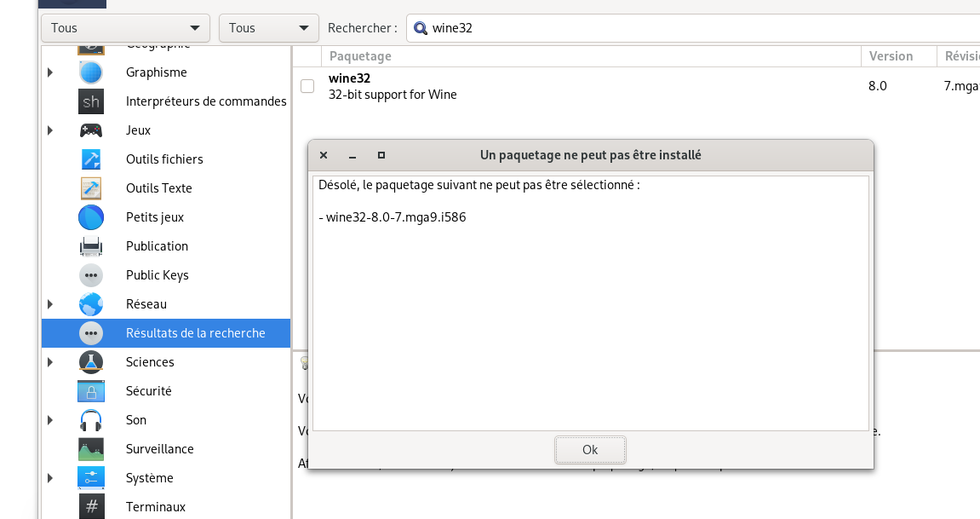Screen dimensions: 980x519
Task: Expand the Graphisme category
Action: (50, 72)
